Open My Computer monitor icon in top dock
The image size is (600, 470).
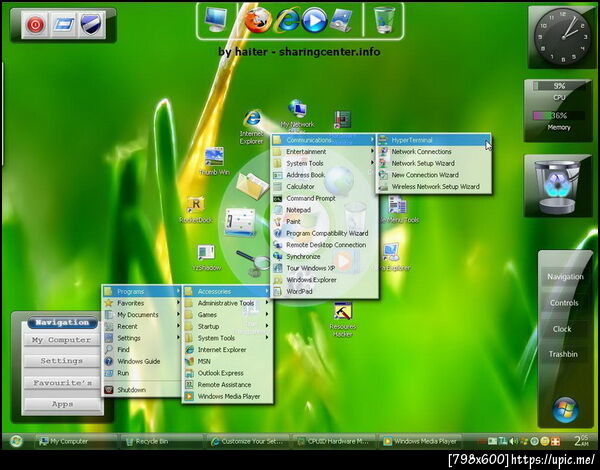coord(215,20)
